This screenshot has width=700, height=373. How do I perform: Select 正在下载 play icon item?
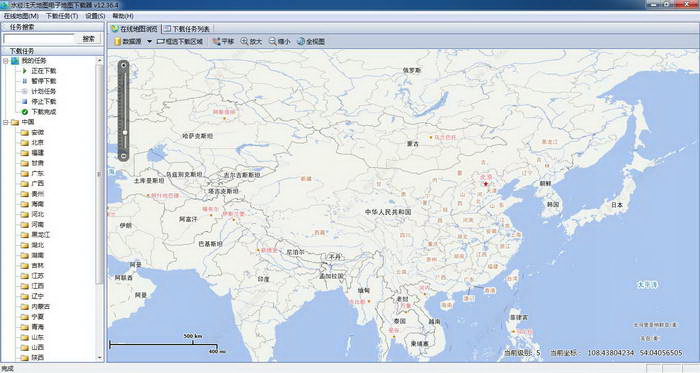pos(39,71)
